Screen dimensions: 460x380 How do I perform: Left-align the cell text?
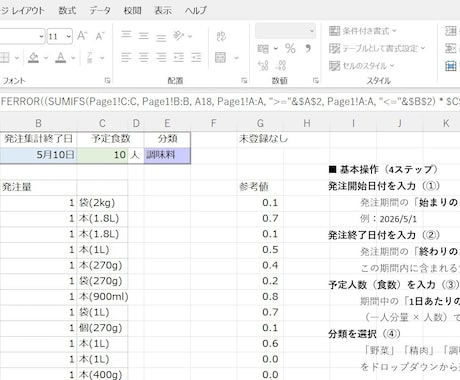click(x=126, y=57)
